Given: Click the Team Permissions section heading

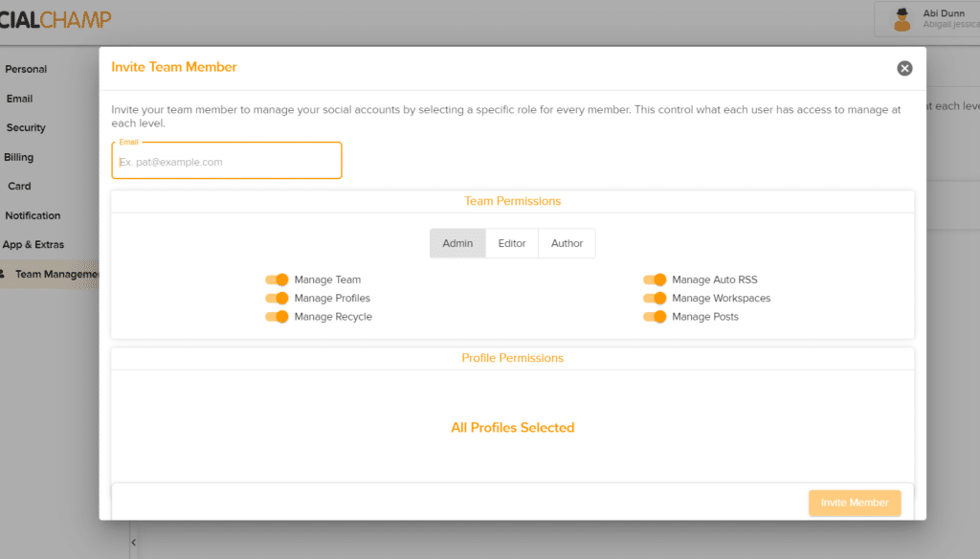Looking at the screenshot, I should (x=513, y=201).
